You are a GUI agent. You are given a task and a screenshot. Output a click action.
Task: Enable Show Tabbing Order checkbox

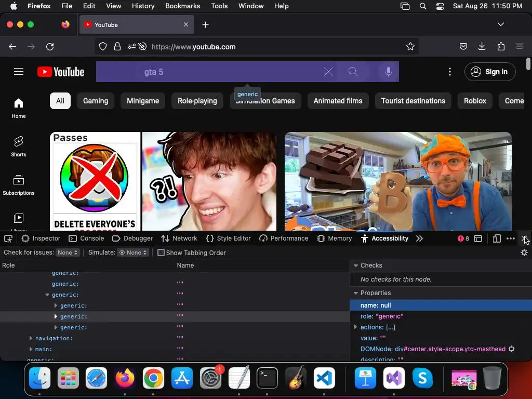[161, 252]
